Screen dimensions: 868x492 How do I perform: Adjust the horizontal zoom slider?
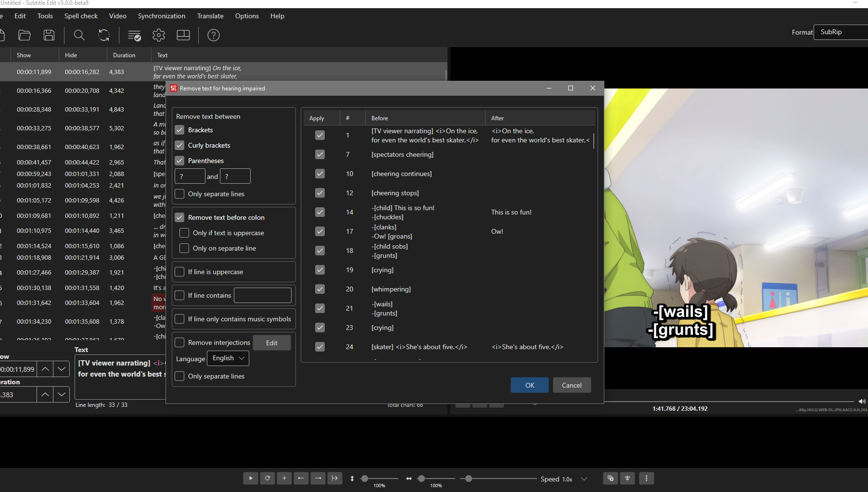click(436, 479)
